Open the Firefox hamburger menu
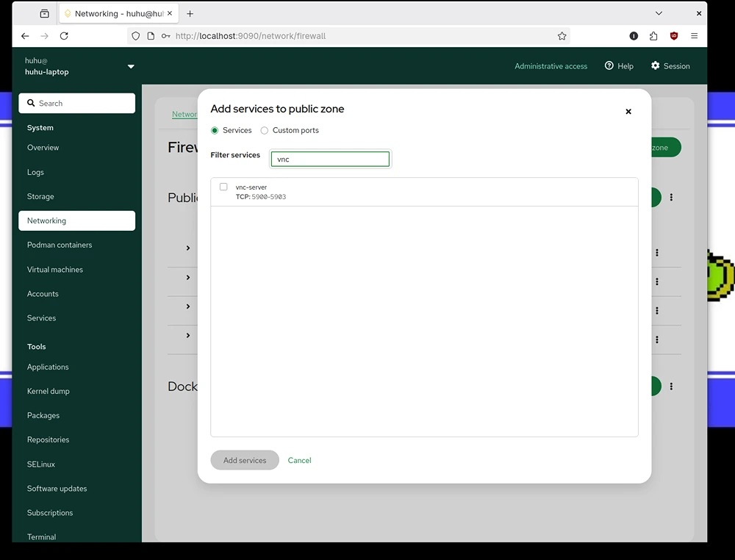Image resolution: width=735 pixels, height=560 pixels. 695,36
